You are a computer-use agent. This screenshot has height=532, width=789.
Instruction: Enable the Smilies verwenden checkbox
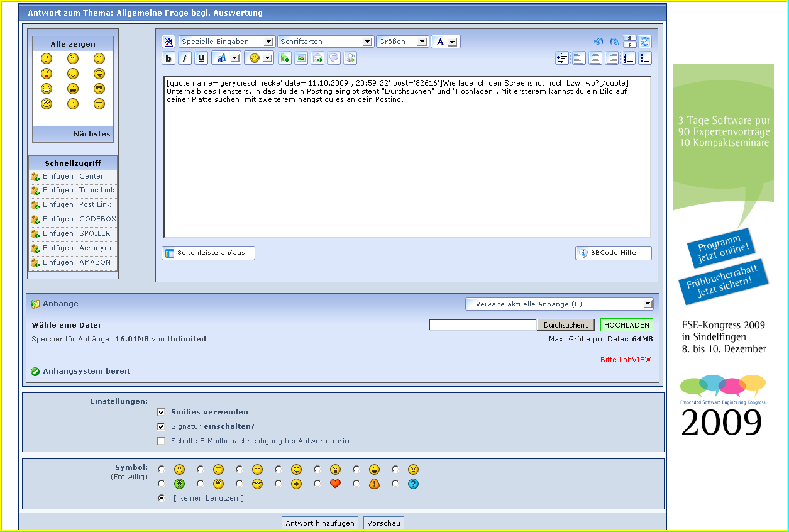(x=161, y=412)
